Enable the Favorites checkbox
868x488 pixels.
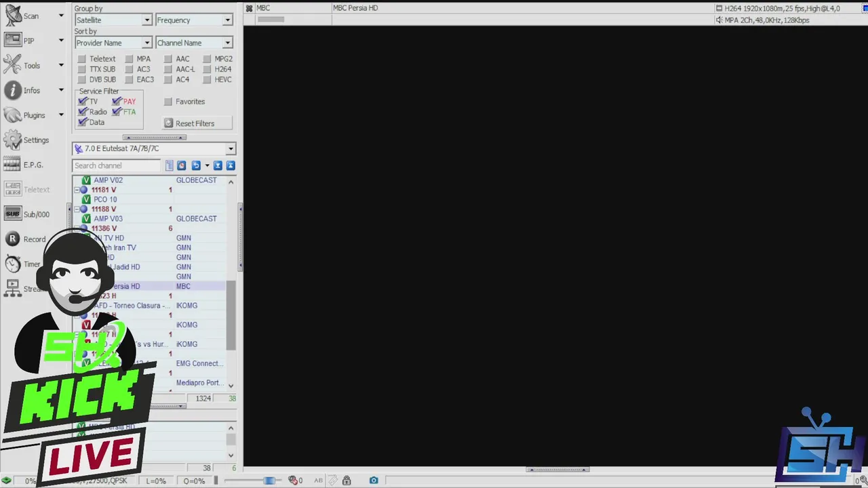[x=168, y=102]
